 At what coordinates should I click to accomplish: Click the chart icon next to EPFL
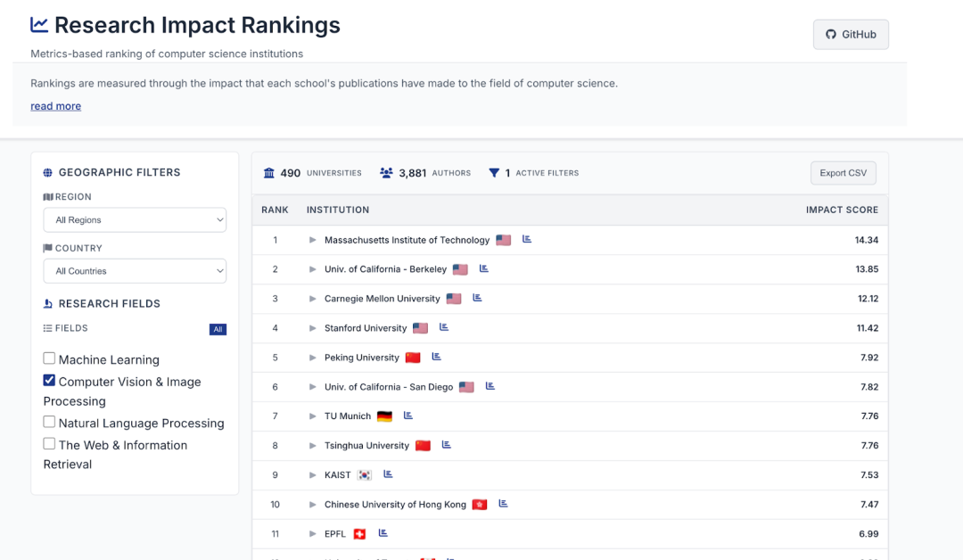(383, 533)
